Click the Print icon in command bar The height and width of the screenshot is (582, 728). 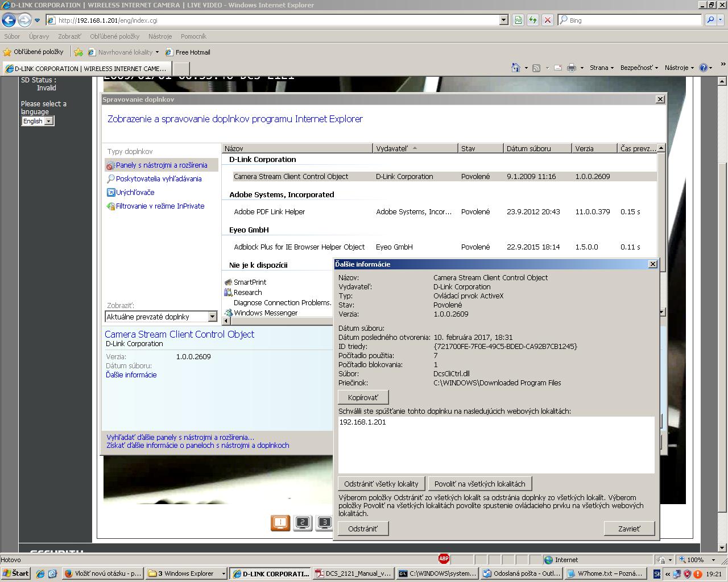point(572,68)
